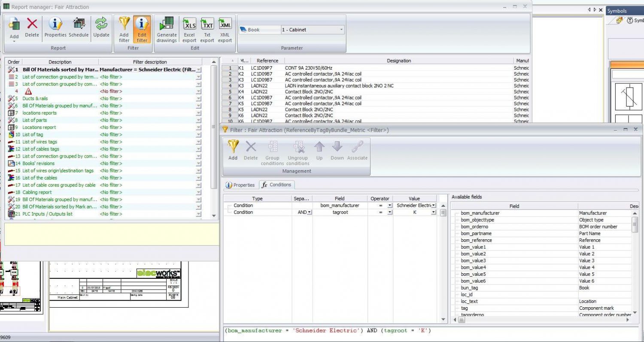The height and width of the screenshot is (342, 644).
Task: Select Bill Of Materials sorted by Mark row 1
Action: (103, 69)
